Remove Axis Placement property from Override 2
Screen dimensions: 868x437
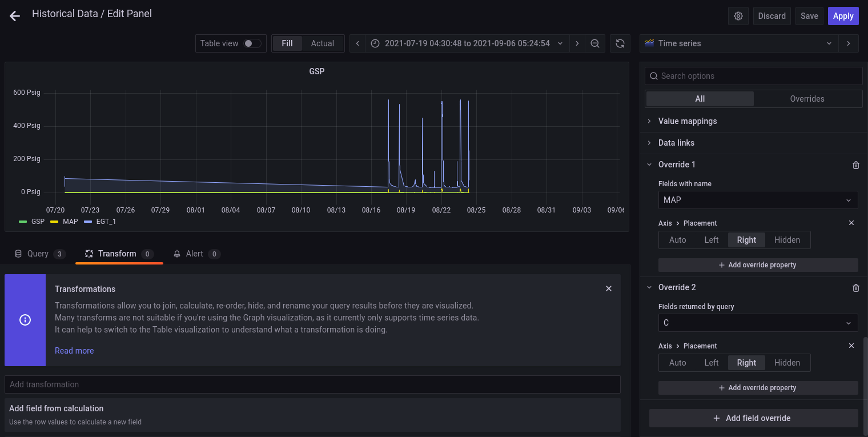tap(851, 346)
